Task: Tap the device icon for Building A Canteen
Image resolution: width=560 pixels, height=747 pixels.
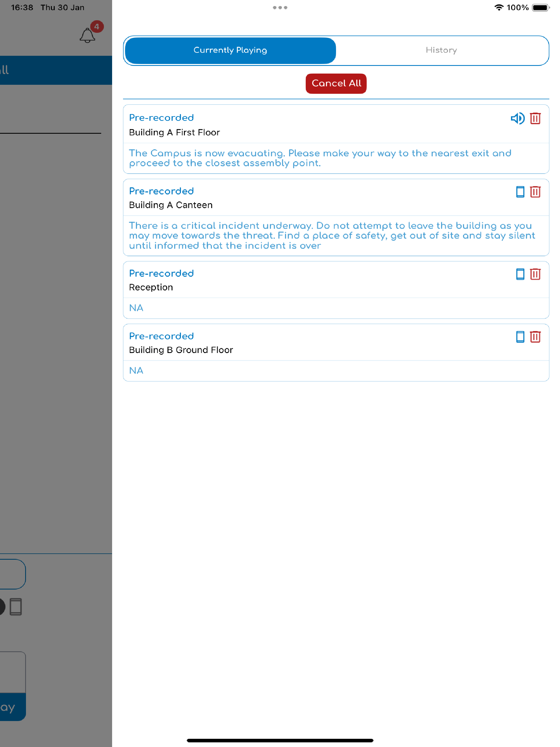Action: tap(520, 192)
